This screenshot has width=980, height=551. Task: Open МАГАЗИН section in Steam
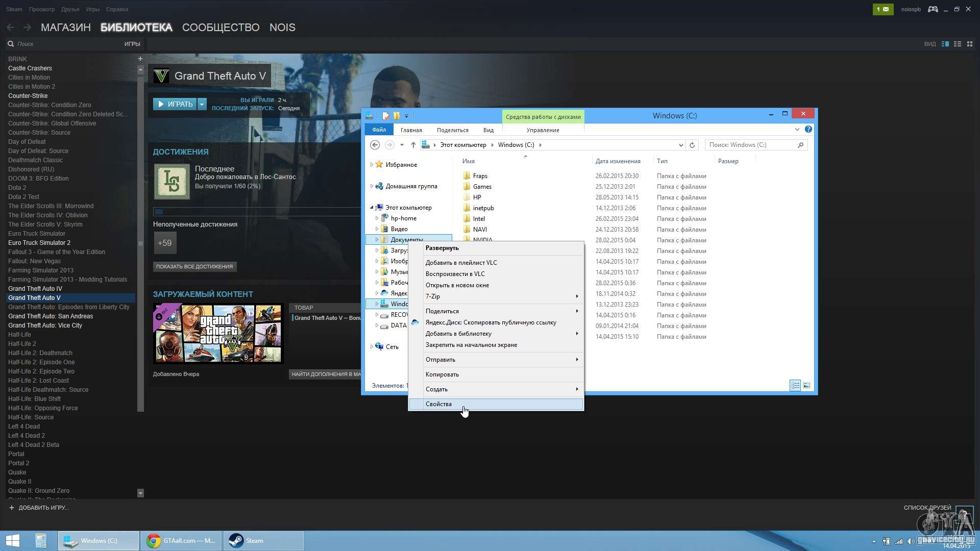click(66, 28)
